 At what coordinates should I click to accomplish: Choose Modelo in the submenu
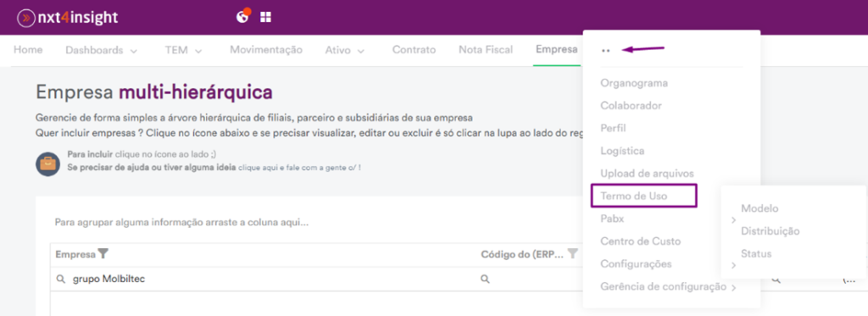click(x=759, y=208)
